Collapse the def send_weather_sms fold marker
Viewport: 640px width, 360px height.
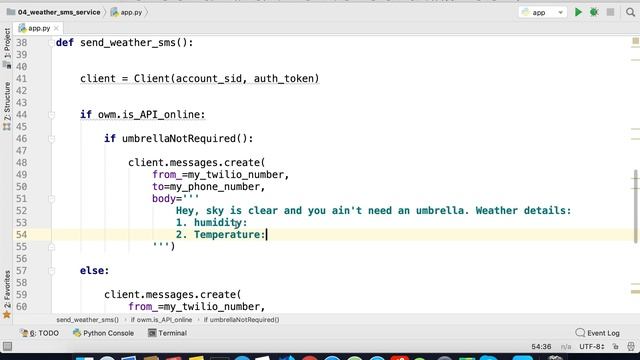(x=51, y=42)
